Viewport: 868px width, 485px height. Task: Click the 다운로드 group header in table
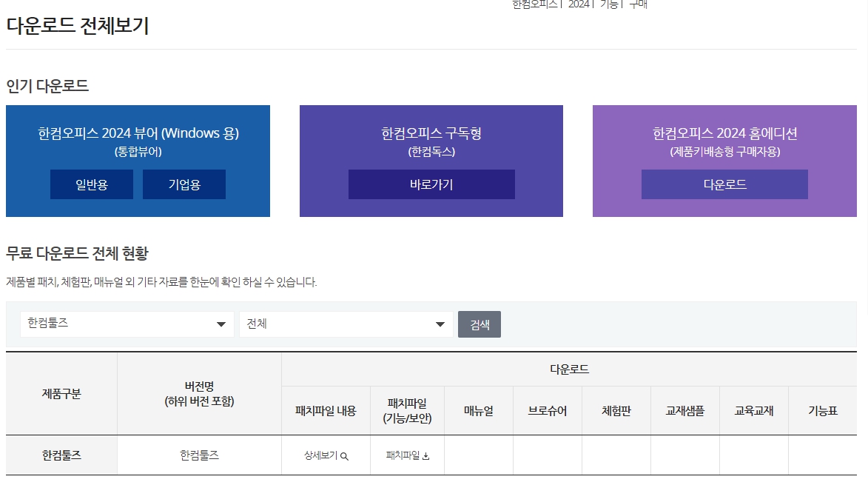[569, 369]
